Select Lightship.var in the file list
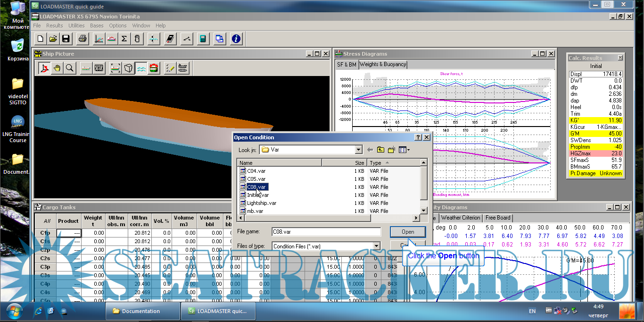This screenshot has width=644, height=322. [262, 203]
